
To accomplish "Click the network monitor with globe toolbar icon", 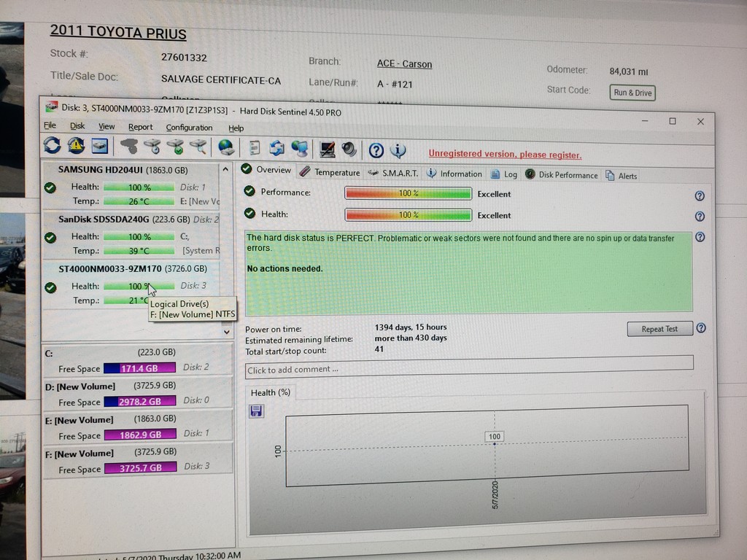I will point(300,149).
